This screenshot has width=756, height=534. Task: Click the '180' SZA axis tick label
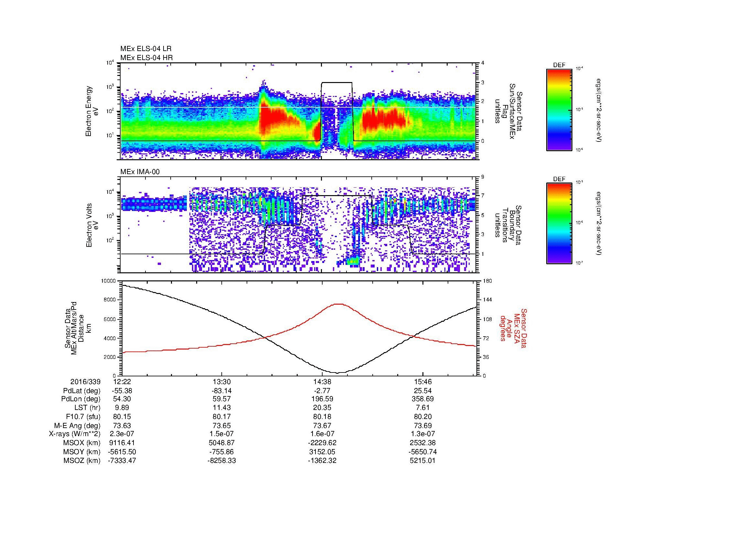pyautogui.click(x=488, y=281)
